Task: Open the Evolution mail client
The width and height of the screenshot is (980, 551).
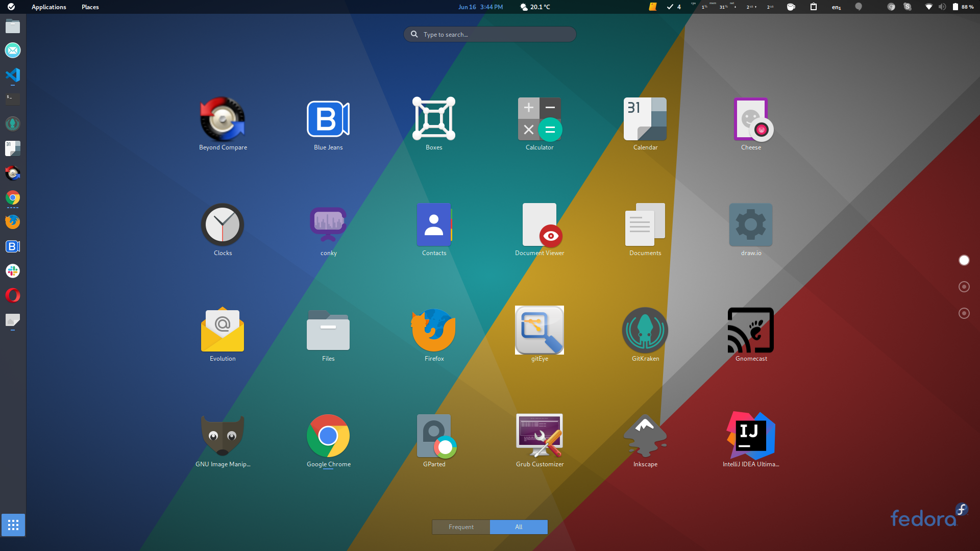Action: click(223, 330)
